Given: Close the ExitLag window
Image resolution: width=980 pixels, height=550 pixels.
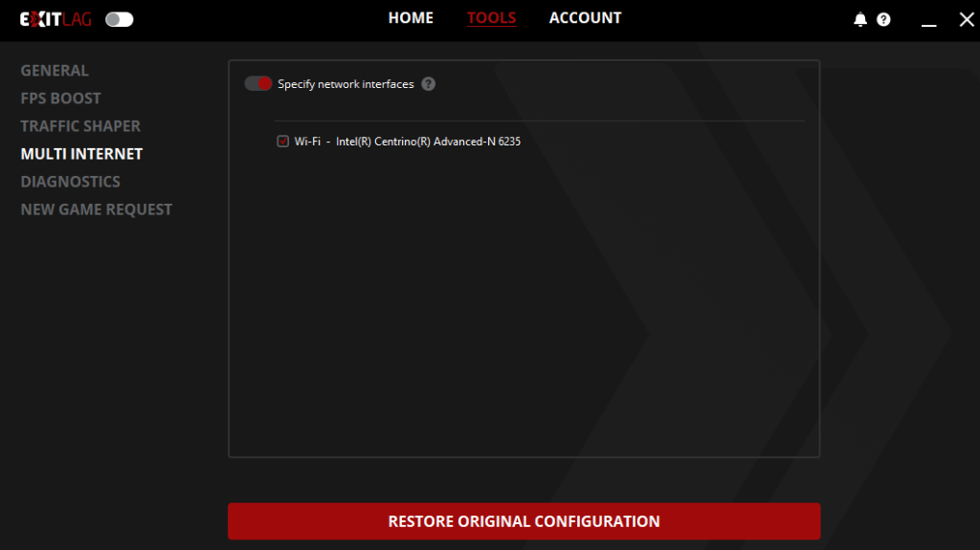Looking at the screenshot, I should (x=966, y=19).
